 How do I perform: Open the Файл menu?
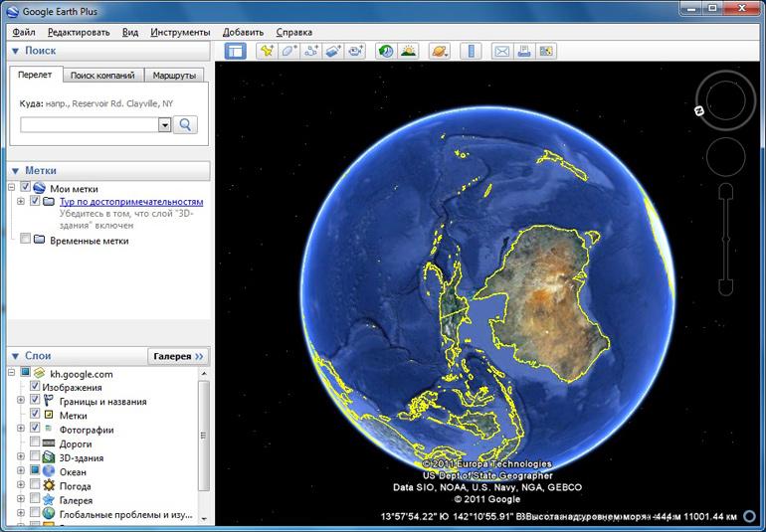(x=24, y=32)
